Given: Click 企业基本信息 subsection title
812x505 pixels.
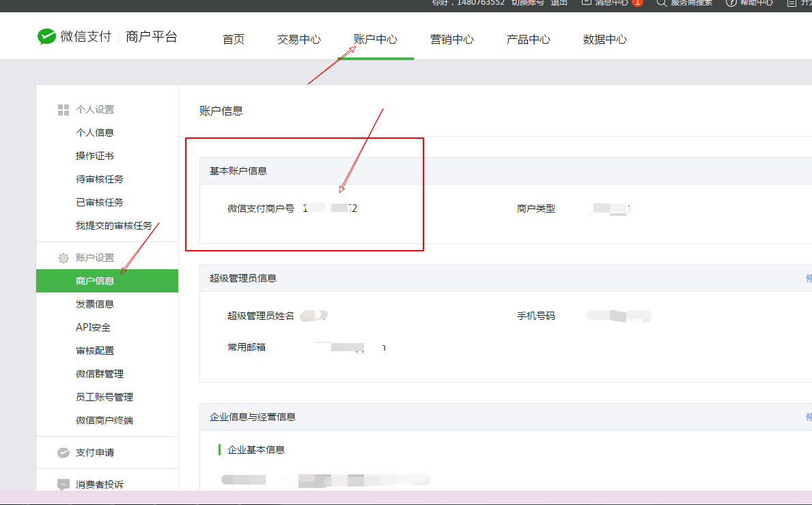Looking at the screenshot, I should pos(256,450).
